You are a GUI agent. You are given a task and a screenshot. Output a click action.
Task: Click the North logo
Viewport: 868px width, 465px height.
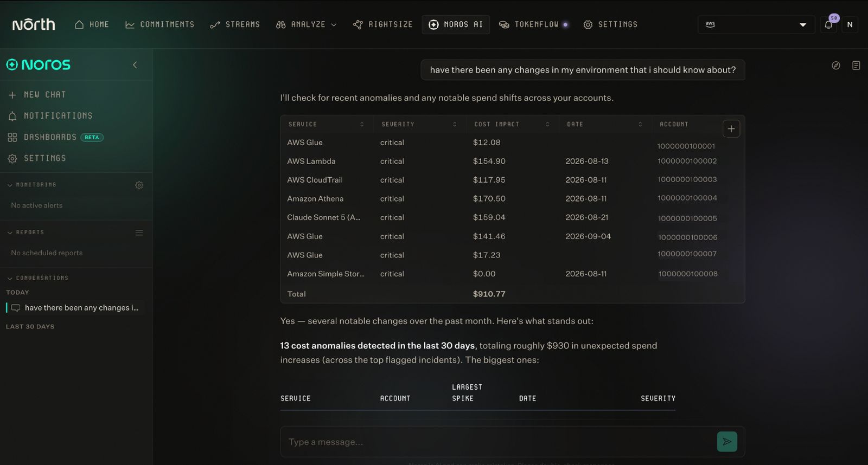coord(34,24)
